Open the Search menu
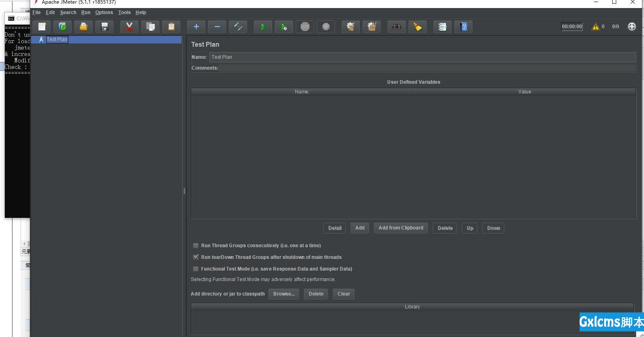The image size is (644, 337). click(68, 12)
